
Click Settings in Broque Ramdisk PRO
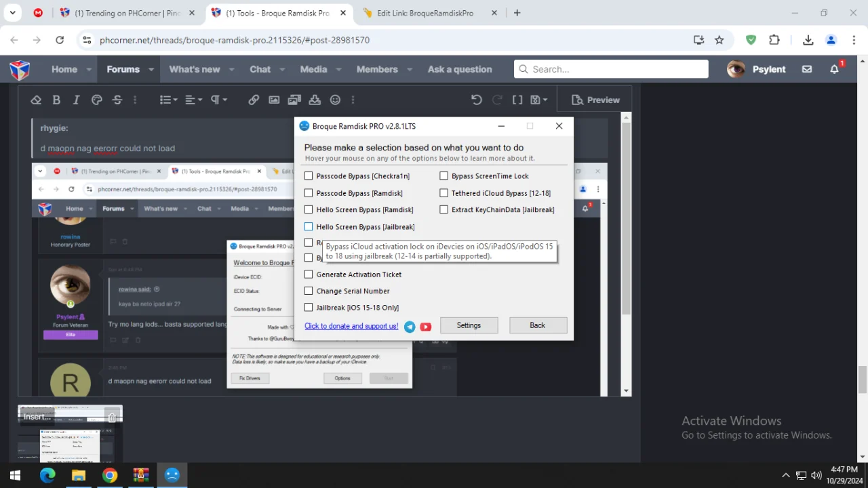click(469, 325)
